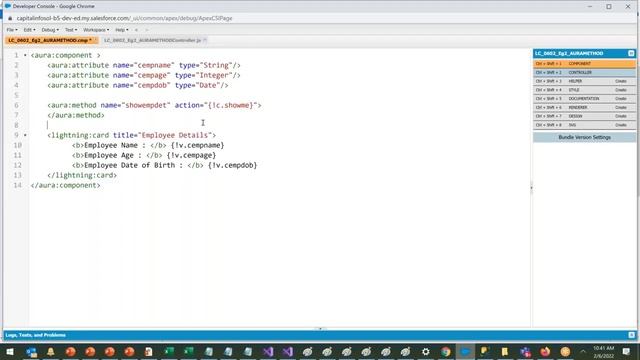Click the back arrow next to Help
Screen dimensions: 640x360
pyautogui.click(x=136, y=30)
